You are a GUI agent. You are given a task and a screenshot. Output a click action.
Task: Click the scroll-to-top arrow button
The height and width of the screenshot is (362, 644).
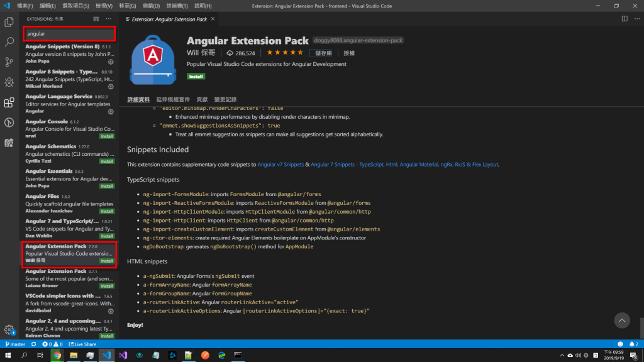point(622,321)
